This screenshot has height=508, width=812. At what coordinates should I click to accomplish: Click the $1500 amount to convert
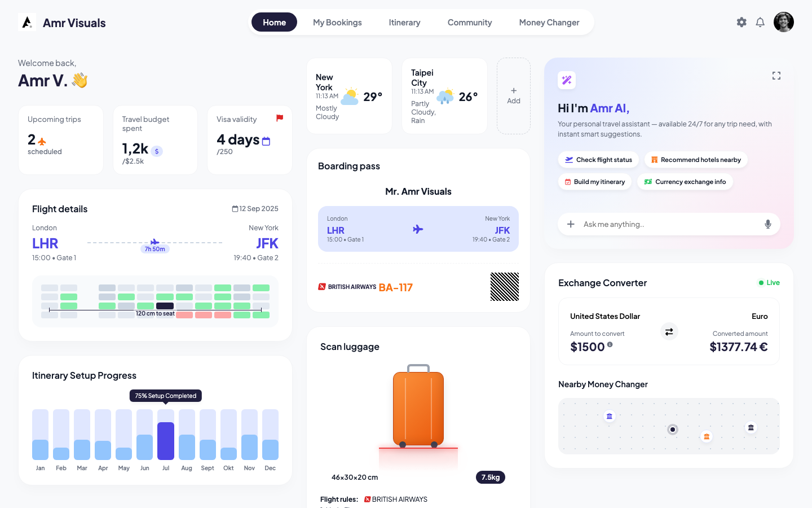click(587, 347)
